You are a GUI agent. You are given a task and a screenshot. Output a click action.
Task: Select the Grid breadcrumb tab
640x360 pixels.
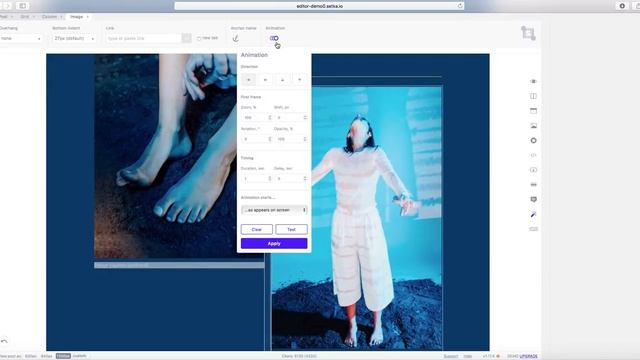coord(25,17)
